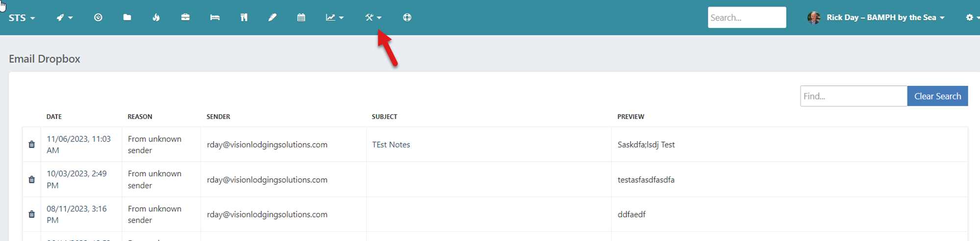This screenshot has width=980, height=241.
Task: Click the Email Dropbox page heading
Action: coord(45,59)
